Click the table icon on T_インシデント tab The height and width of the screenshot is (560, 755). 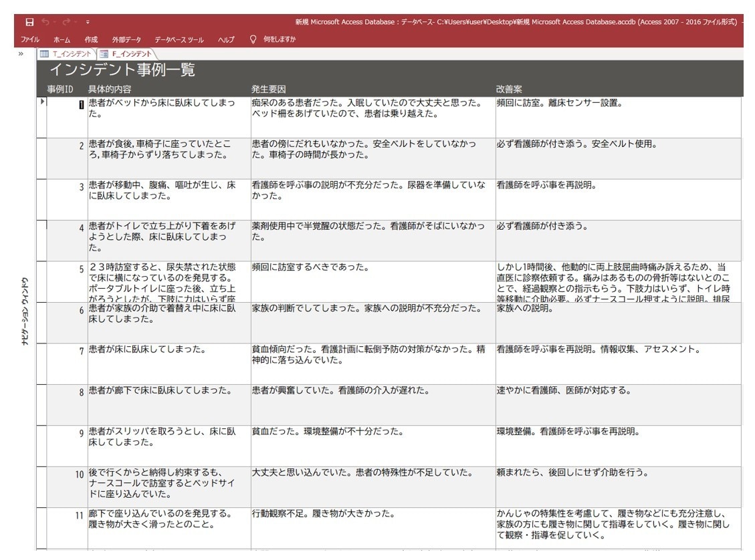pyautogui.click(x=44, y=54)
